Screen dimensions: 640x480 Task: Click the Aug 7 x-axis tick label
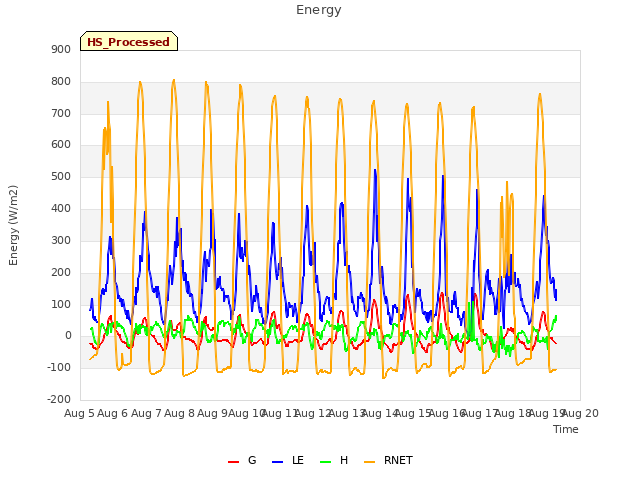(146, 413)
